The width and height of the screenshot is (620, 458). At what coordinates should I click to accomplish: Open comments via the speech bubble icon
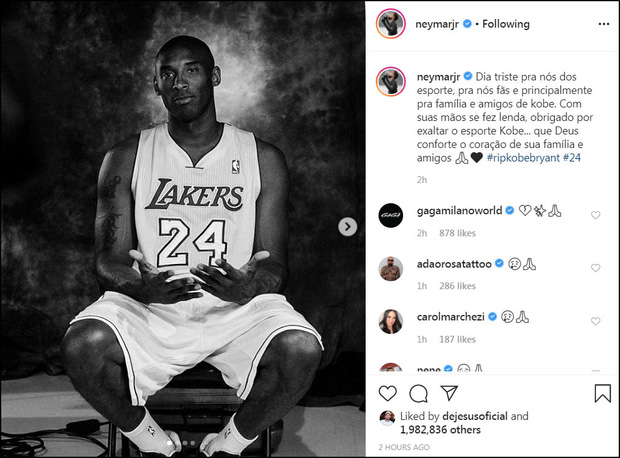(419, 394)
